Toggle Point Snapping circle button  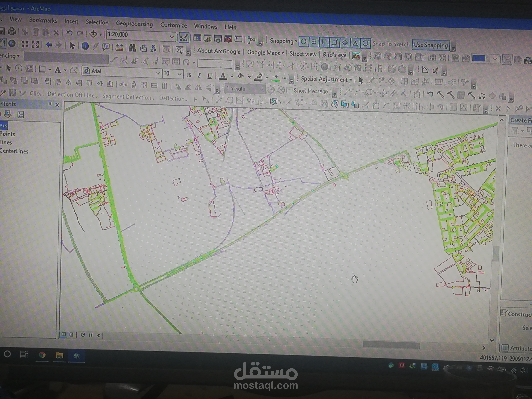point(304,42)
